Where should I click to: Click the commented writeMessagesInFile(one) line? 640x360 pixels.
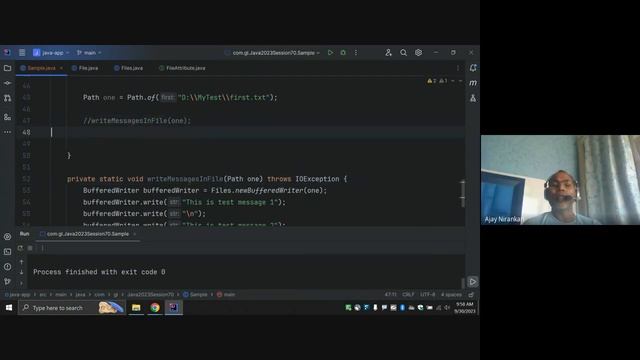[137, 121]
